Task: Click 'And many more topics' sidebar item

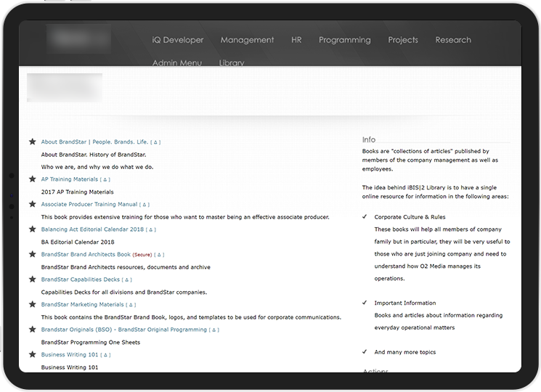Action: [405, 352]
